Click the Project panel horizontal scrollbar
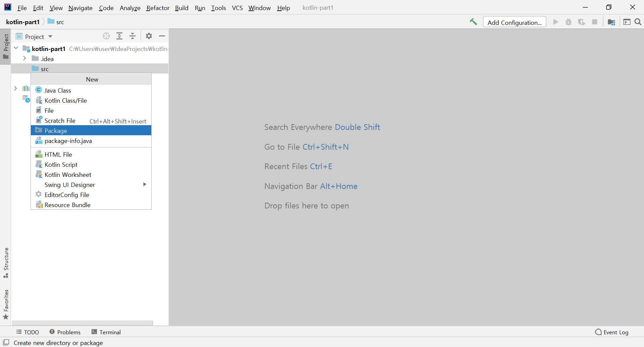Screen dimensions: 644x347 click(x=83, y=323)
